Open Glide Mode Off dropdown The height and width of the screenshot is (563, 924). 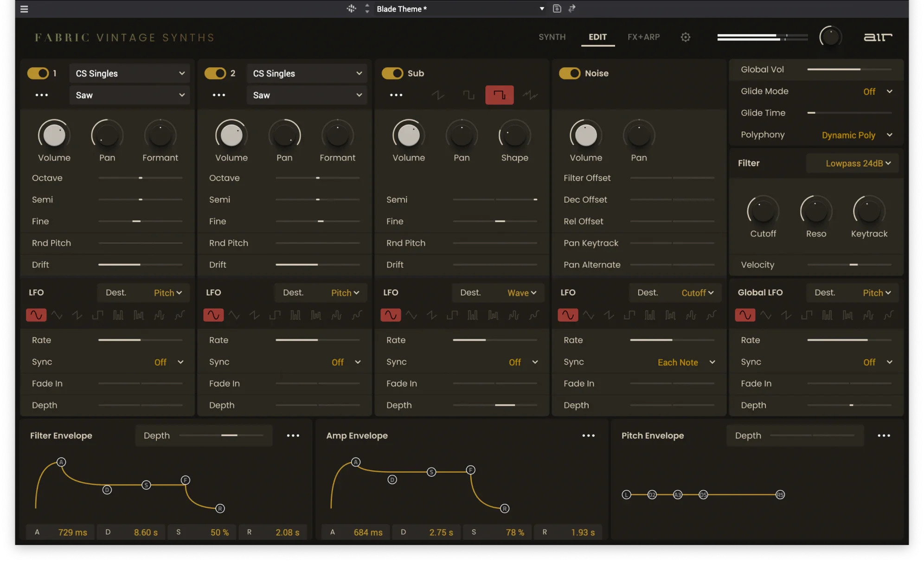tap(878, 91)
